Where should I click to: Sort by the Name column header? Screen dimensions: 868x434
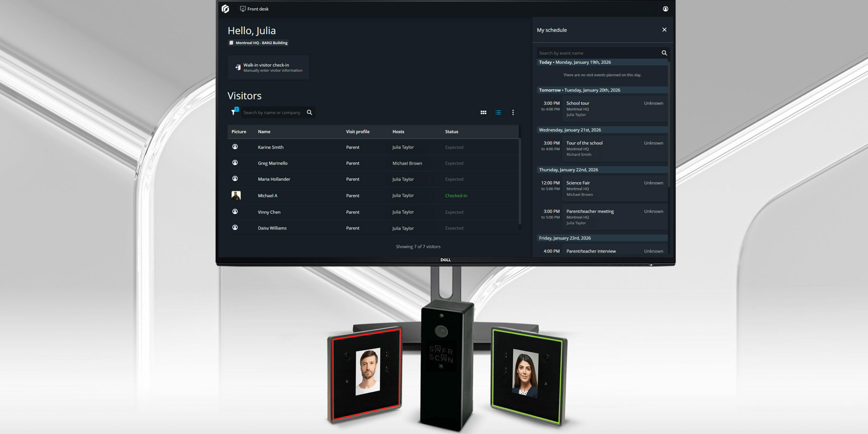click(264, 132)
